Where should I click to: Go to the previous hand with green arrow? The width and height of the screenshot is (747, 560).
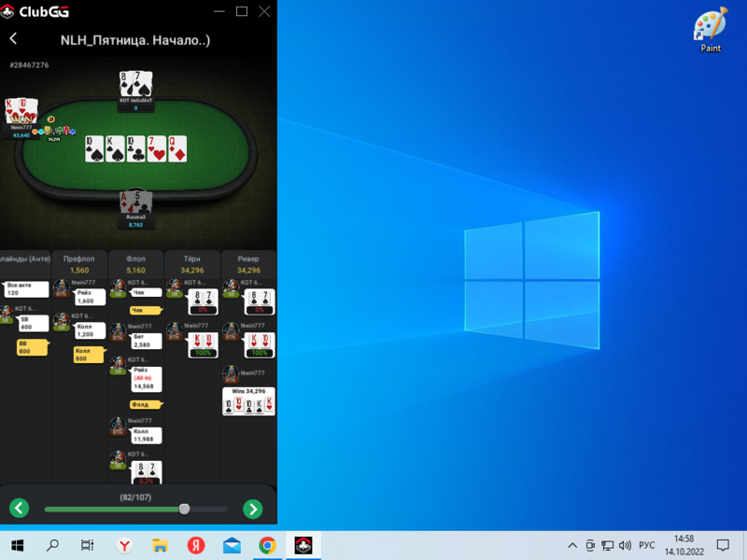20,509
